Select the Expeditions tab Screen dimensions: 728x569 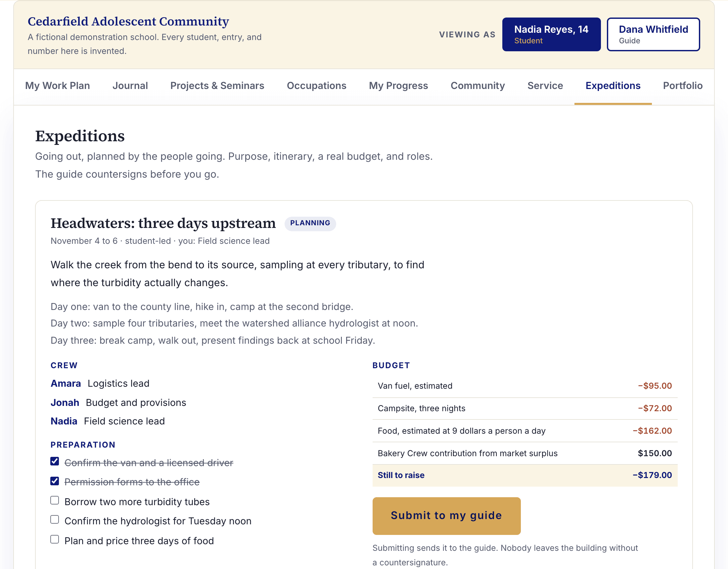(613, 86)
